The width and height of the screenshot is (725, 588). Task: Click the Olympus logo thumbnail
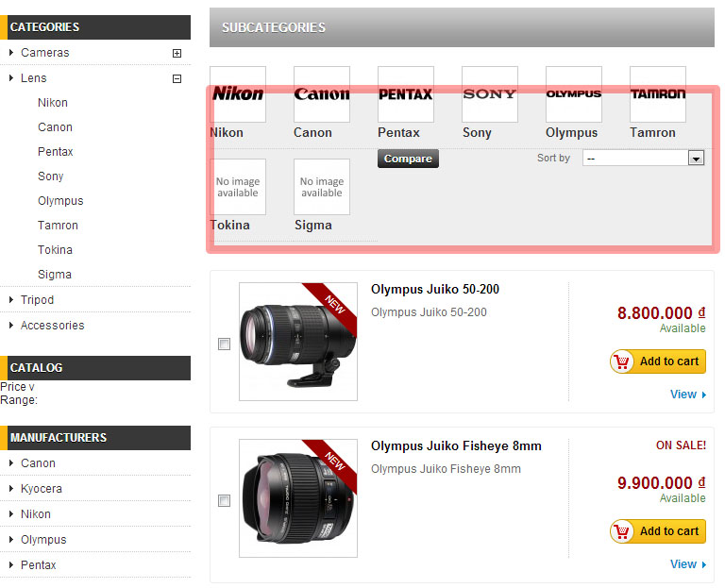pyautogui.click(x=574, y=94)
